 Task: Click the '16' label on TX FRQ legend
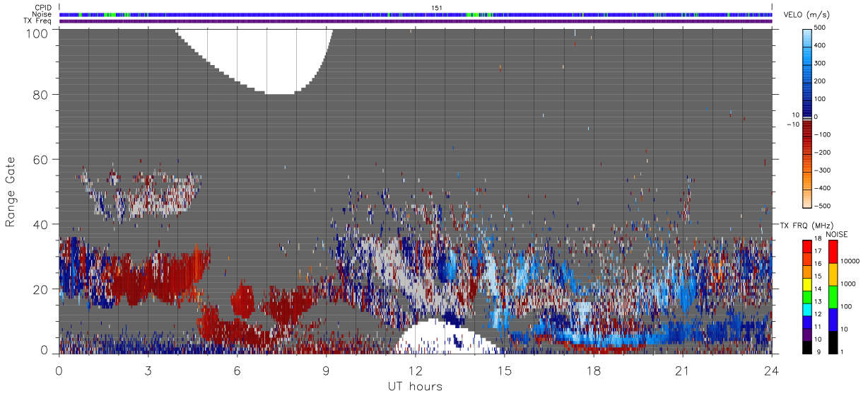[819, 263]
